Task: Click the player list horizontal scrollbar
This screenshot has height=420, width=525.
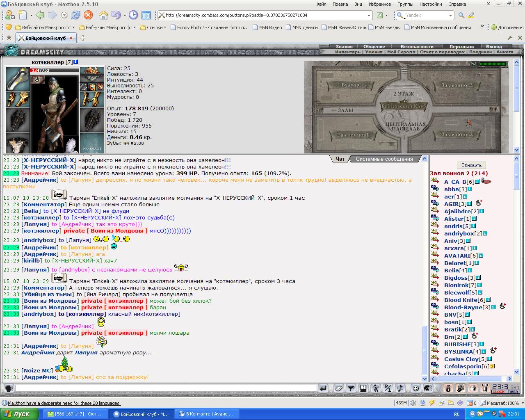Action: click(x=471, y=379)
